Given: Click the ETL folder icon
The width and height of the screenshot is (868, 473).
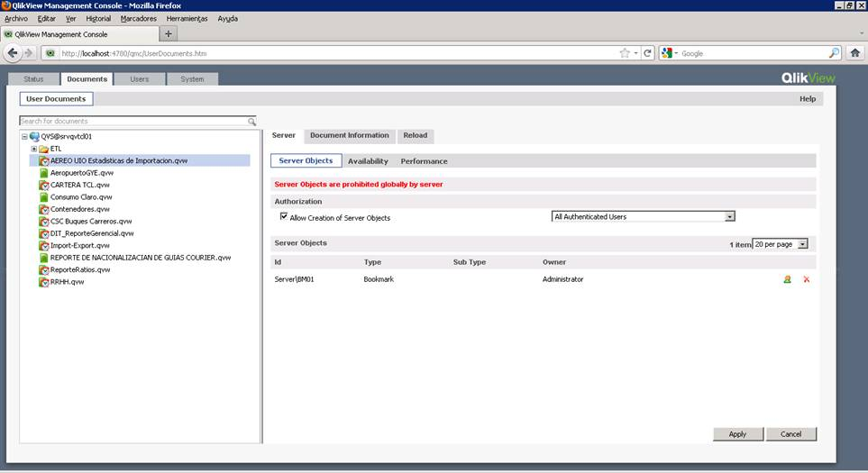Looking at the screenshot, I should pyautogui.click(x=43, y=149).
